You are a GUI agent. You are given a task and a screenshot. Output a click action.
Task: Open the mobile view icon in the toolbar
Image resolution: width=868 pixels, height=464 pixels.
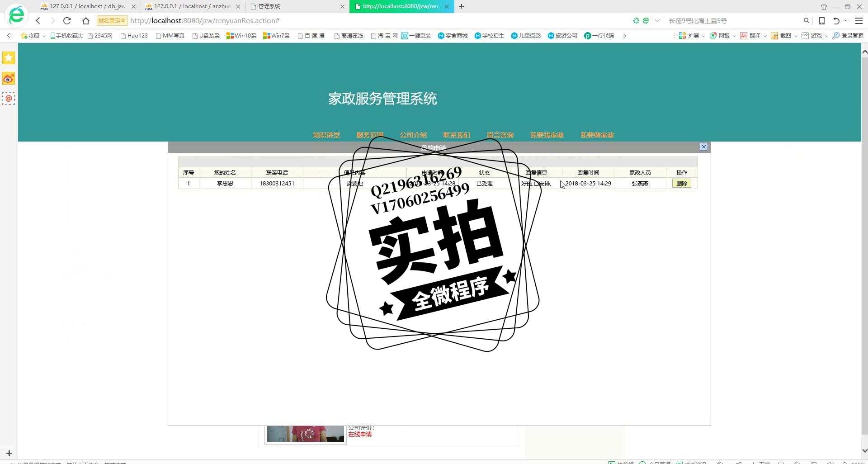(822, 20)
